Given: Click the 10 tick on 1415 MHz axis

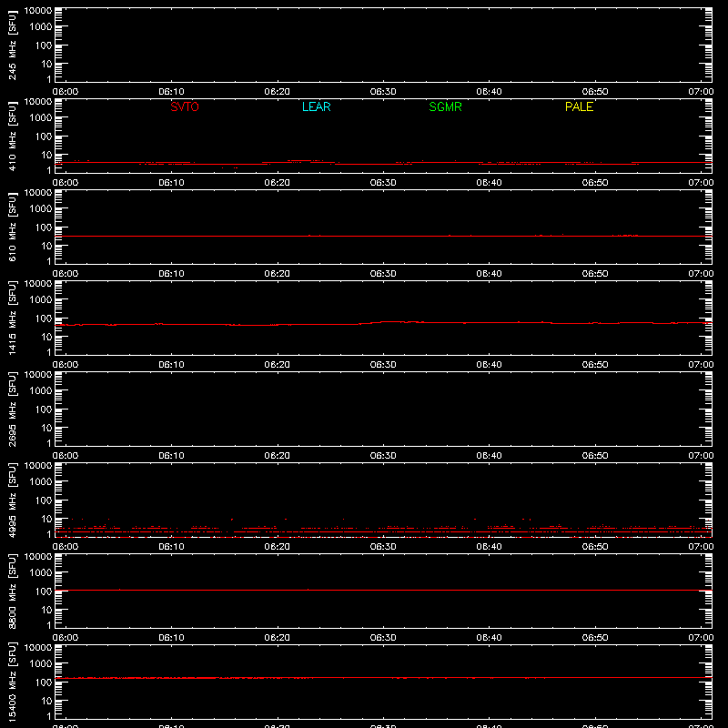Looking at the screenshot, I should [46, 337].
